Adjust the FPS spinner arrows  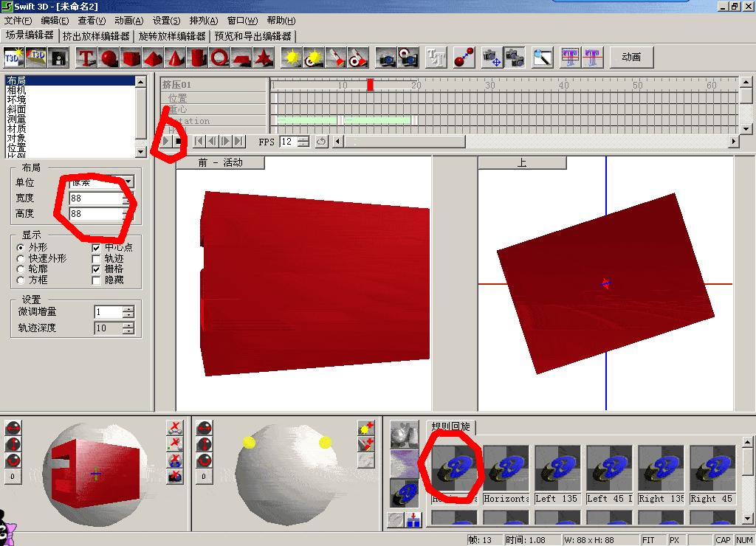[x=303, y=142]
